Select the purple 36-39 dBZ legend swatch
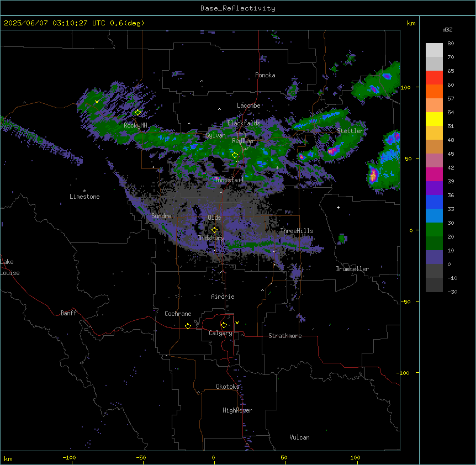Screen dimensions: 476x465 click(434, 188)
